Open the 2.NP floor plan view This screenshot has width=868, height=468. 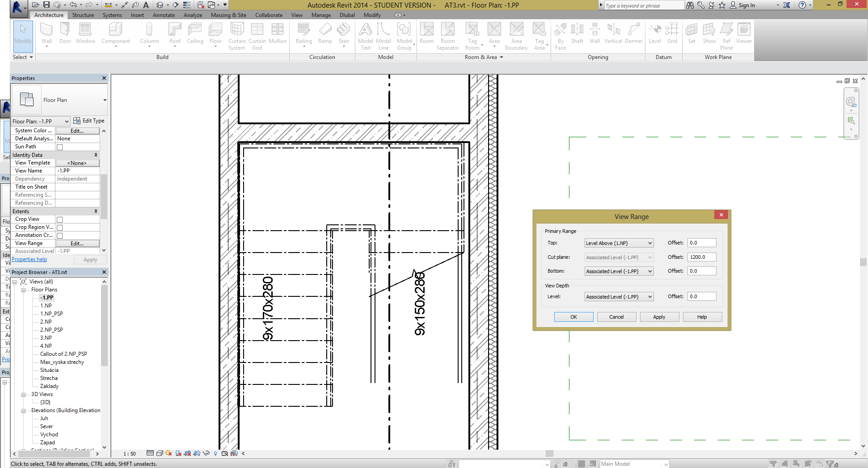point(46,322)
